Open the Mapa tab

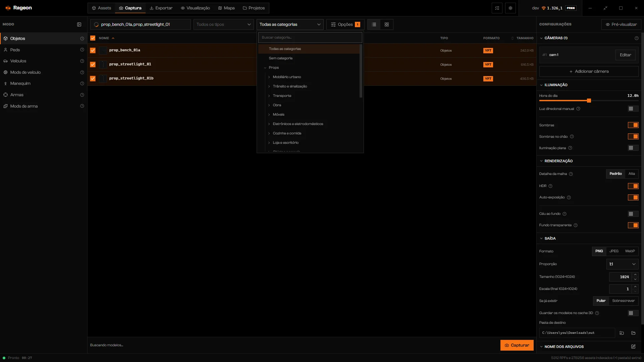point(226,8)
